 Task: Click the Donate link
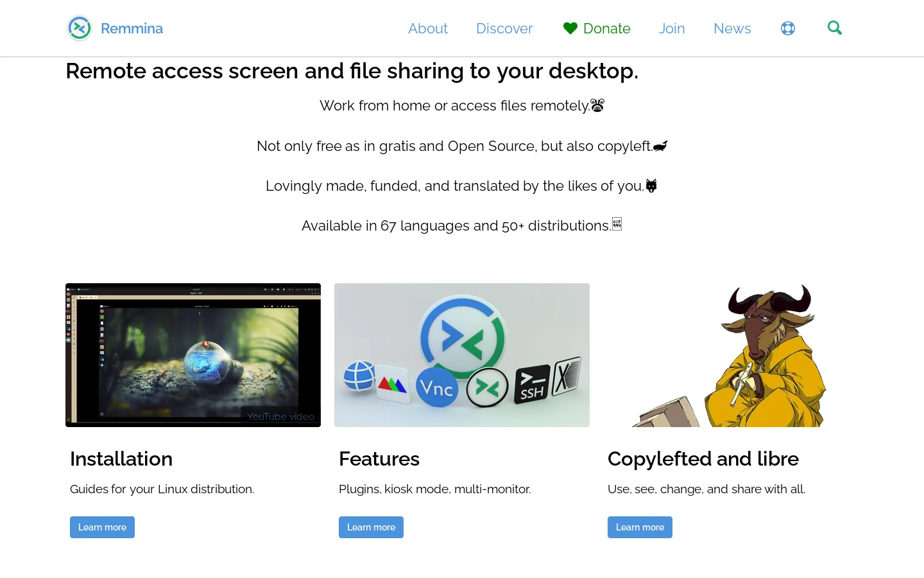607,28
